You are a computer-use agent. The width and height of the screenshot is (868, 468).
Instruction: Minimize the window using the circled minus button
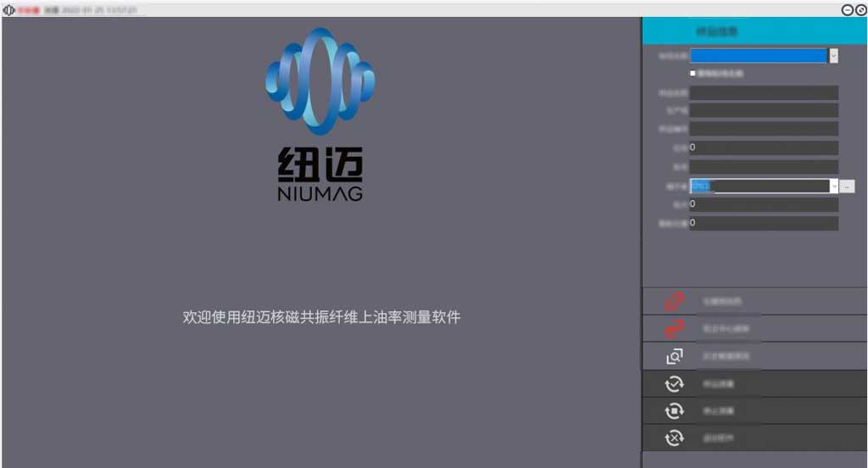847,10
